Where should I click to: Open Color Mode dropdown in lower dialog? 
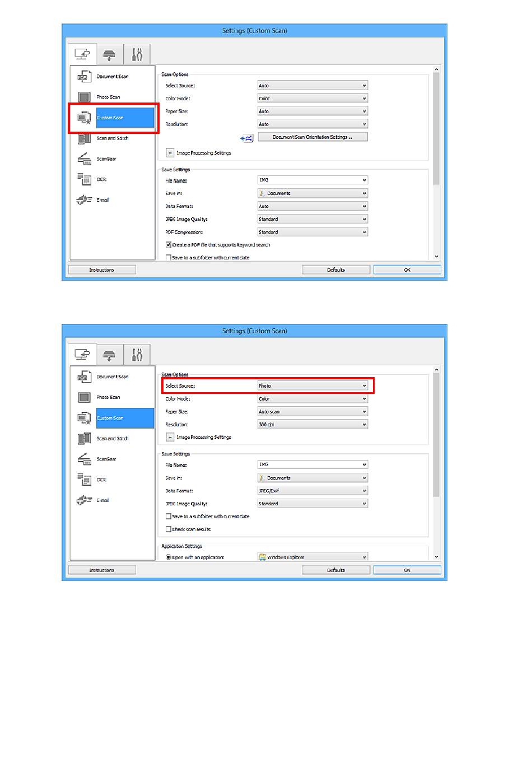pyautogui.click(x=312, y=399)
